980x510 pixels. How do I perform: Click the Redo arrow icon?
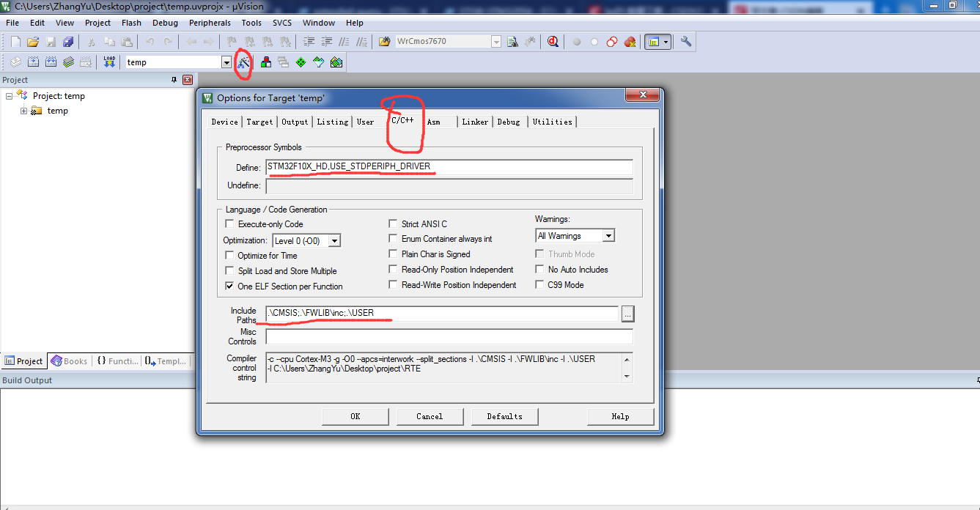point(168,42)
